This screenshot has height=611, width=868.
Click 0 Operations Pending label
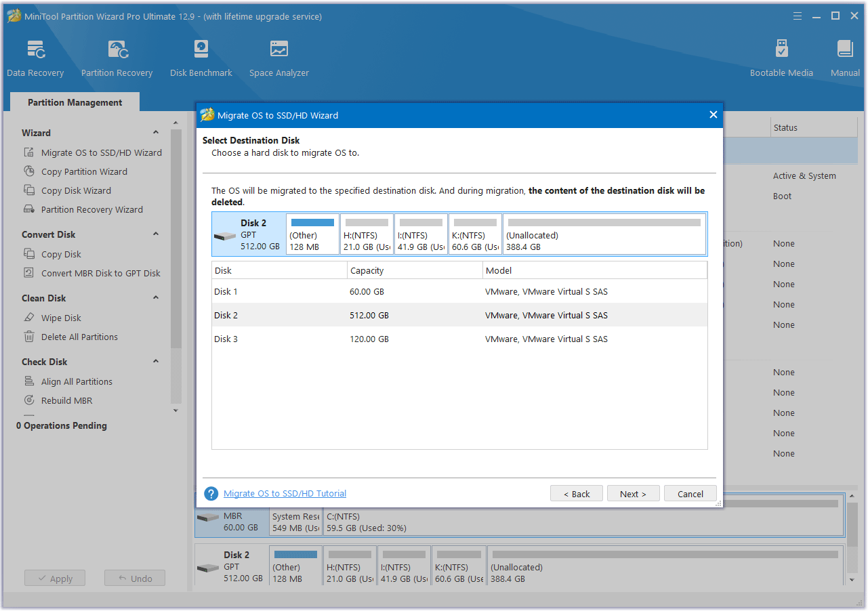point(62,425)
